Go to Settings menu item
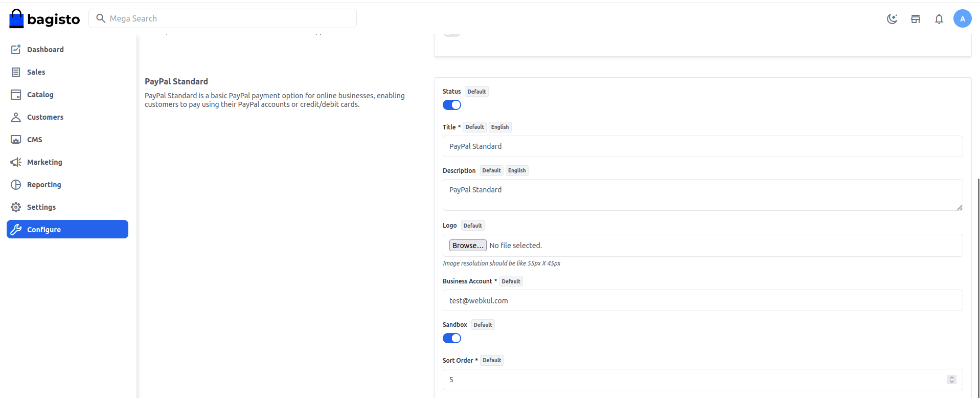Viewport: 980px width, 398px height. click(67, 207)
